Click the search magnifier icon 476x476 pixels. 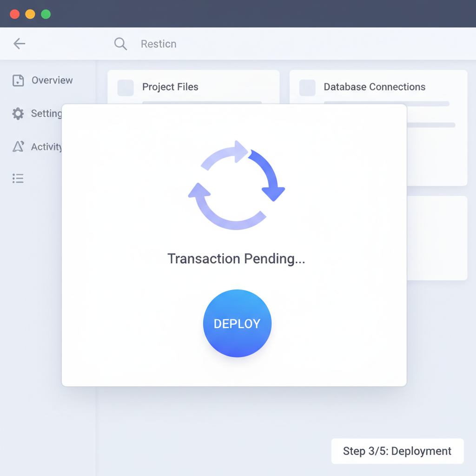(x=120, y=44)
